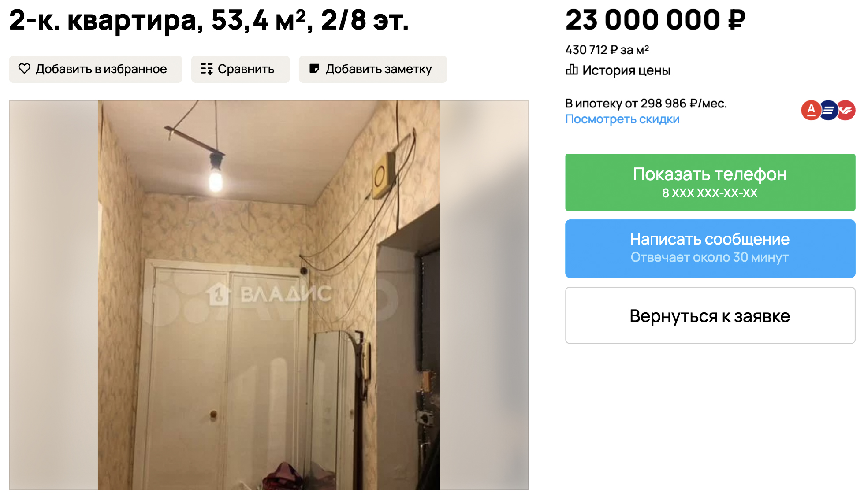Add listing via Добавить в избранное button

tap(96, 69)
